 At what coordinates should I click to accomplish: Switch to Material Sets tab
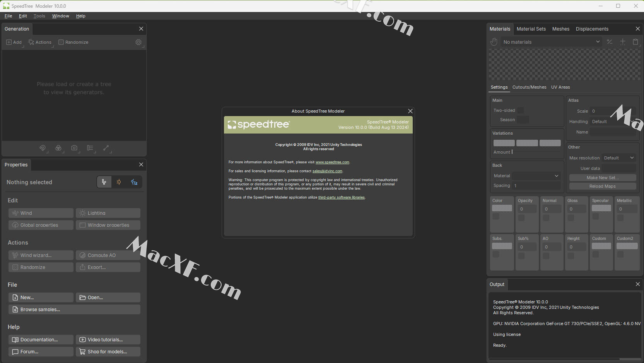pyautogui.click(x=531, y=29)
